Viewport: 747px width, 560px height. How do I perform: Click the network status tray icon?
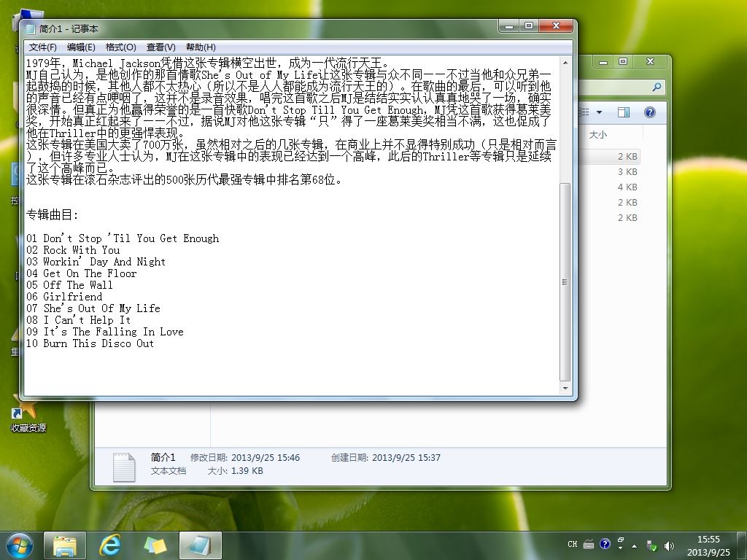coord(651,546)
